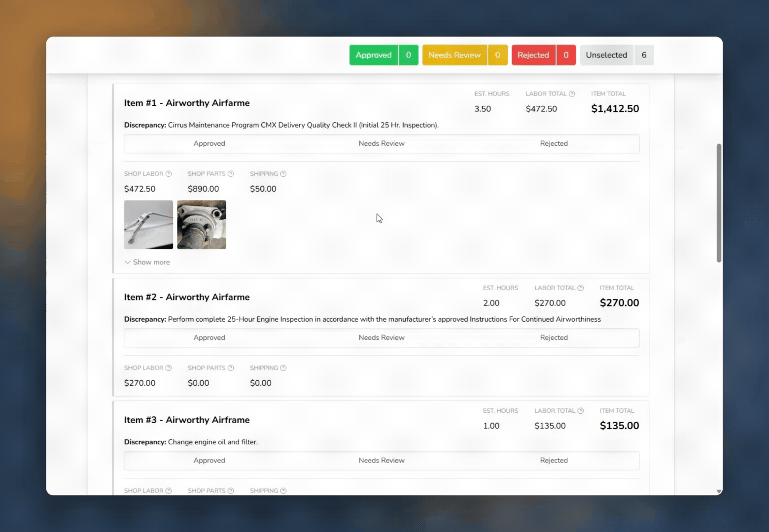Filter by Needs Review status badge
This screenshot has height=532, width=769.
click(464, 55)
